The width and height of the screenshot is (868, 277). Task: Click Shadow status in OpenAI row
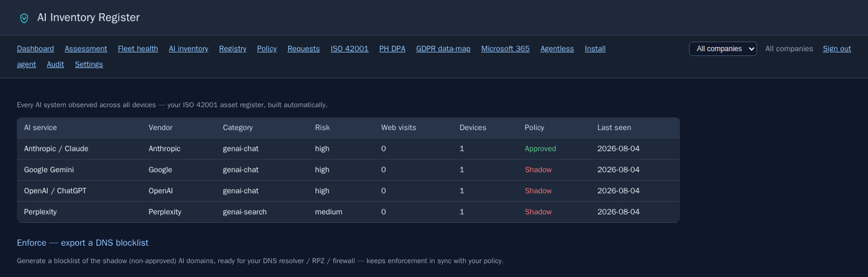[x=538, y=191]
